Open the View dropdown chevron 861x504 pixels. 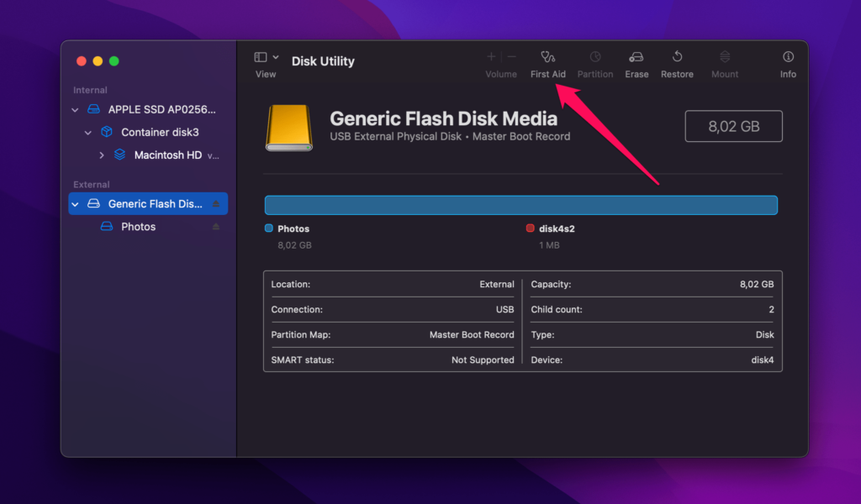click(x=276, y=57)
